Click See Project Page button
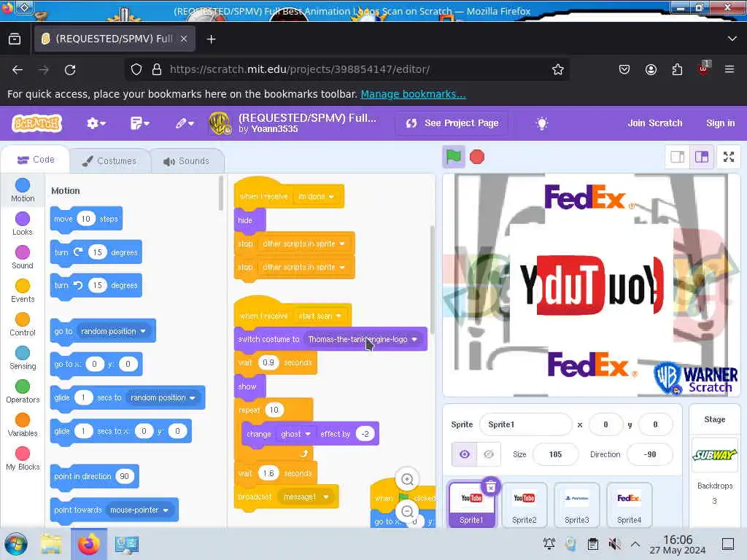 coord(452,123)
